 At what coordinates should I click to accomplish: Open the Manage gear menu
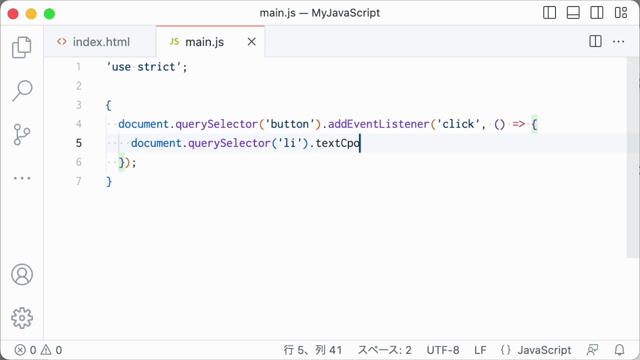(x=22, y=318)
